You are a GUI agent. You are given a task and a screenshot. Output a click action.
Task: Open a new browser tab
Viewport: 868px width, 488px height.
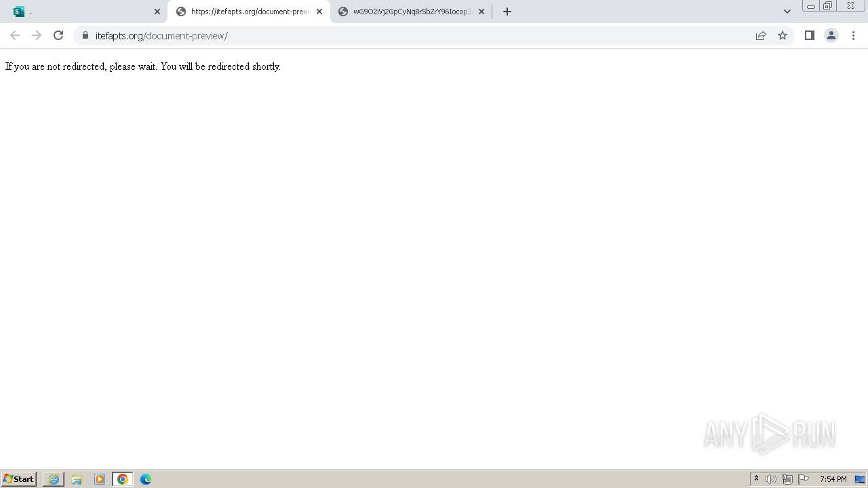[x=507, y=12]
